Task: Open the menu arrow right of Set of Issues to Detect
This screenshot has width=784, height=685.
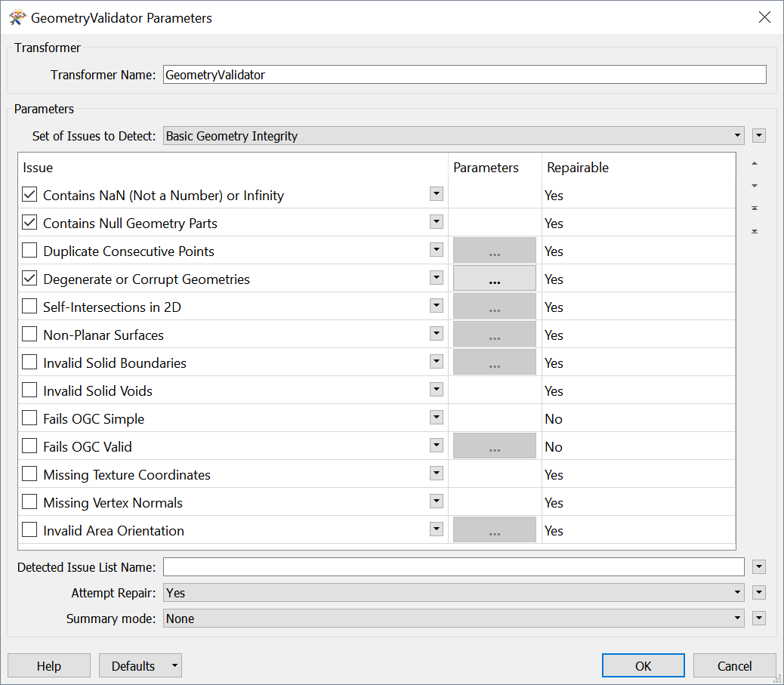Action: point(759,136)
